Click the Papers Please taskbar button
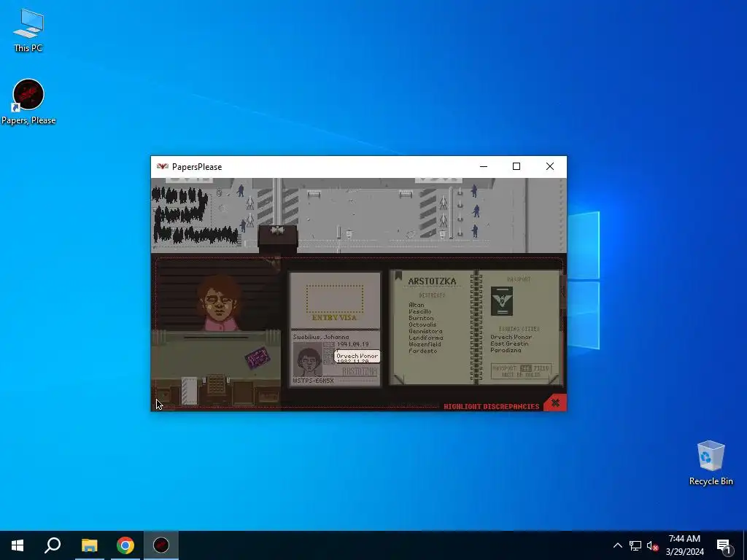747x560 pixels. pos(161,545)
